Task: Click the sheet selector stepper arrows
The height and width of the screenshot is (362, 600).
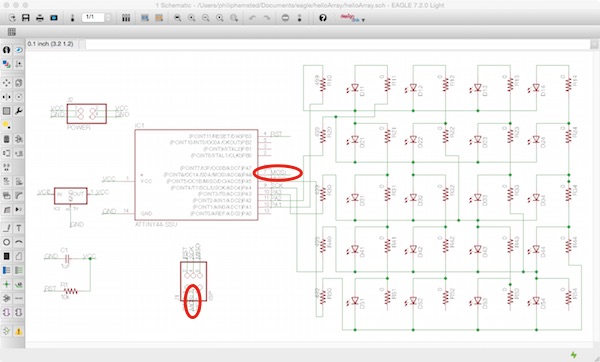Action: [108, 17]
